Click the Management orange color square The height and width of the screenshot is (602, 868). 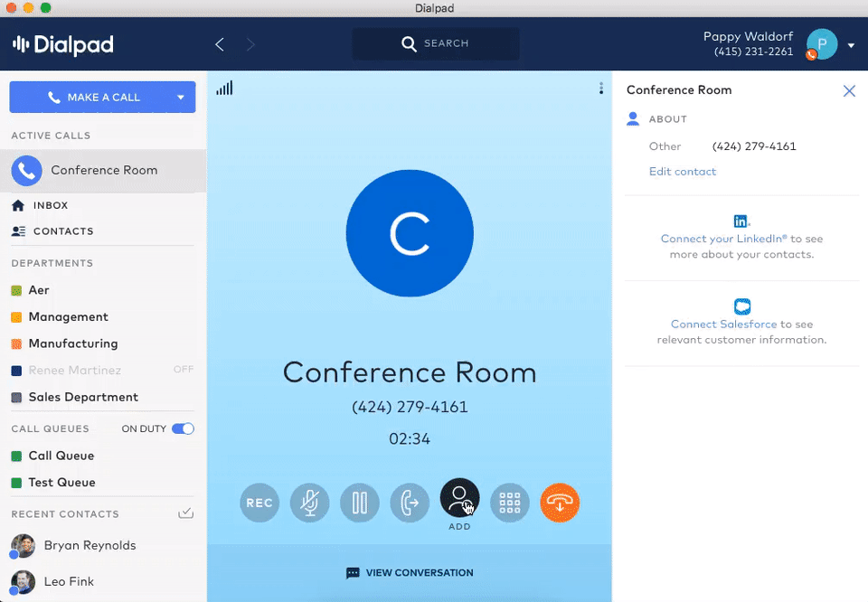16,317
